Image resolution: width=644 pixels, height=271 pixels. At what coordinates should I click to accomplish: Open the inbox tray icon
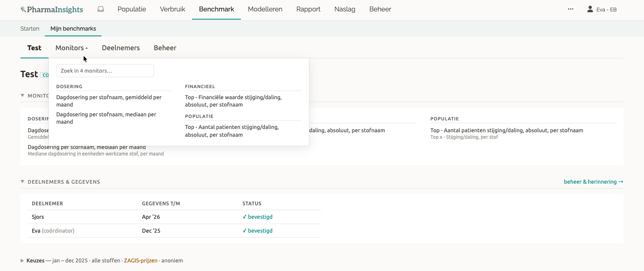click(101, 9)
